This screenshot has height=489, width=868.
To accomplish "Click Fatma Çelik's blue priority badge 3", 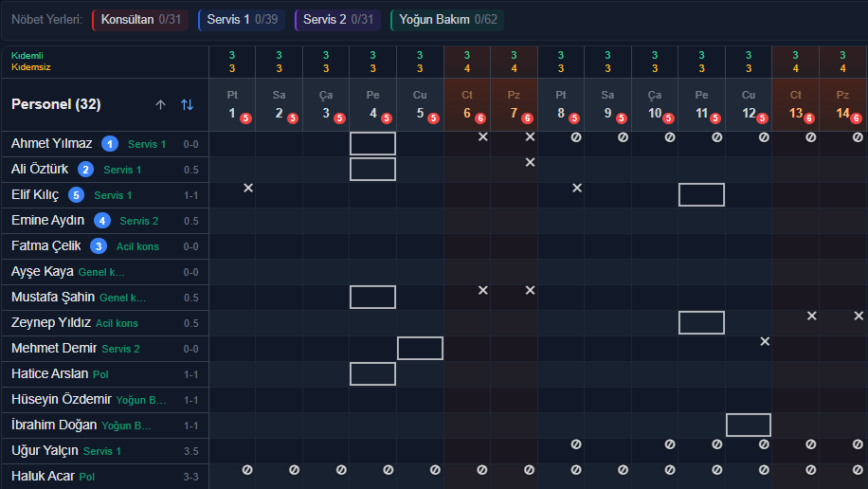I will click(99, 246).
